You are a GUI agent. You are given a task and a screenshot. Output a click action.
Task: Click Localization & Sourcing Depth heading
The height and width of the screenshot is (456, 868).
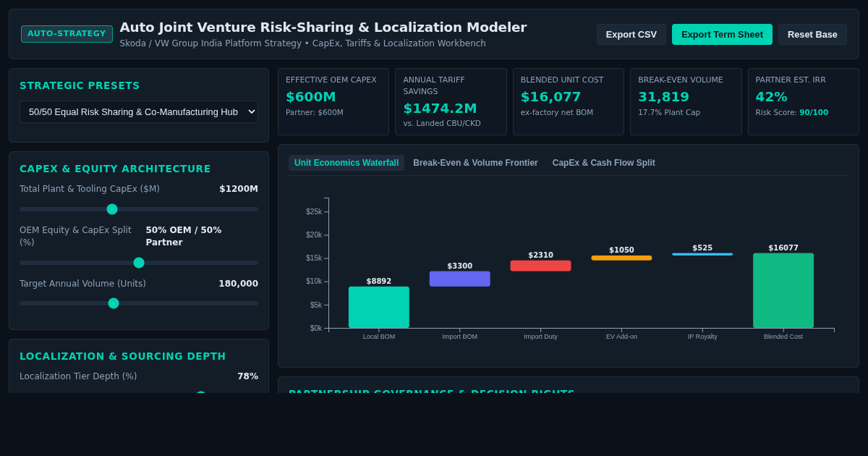123,356
